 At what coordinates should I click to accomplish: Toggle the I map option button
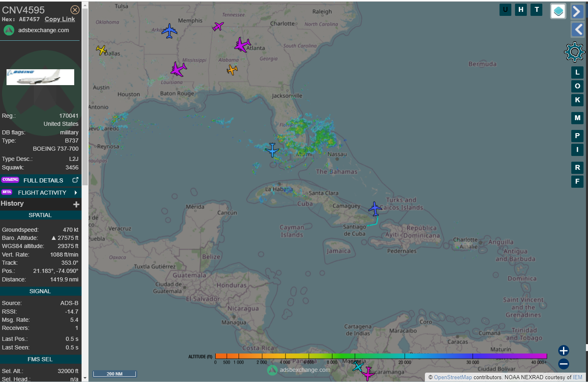(x=577, y=150)
